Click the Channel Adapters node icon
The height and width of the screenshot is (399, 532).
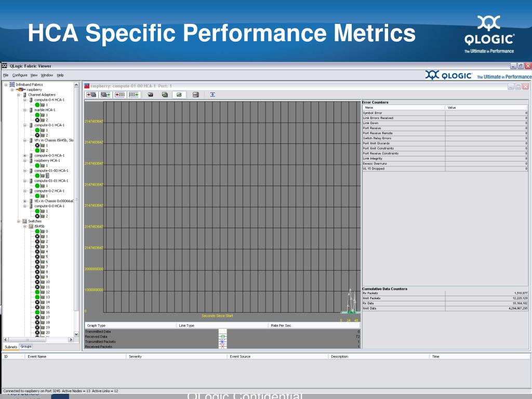coord(24,95)
